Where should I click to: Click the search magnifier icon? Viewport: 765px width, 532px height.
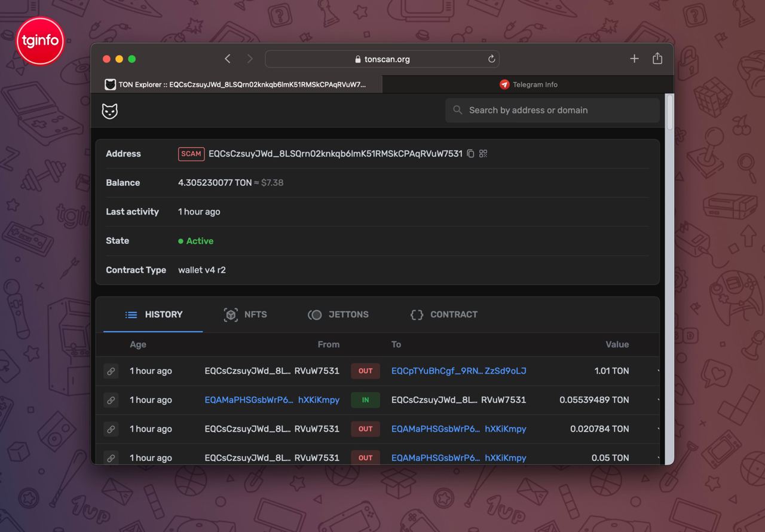[458, 110]
